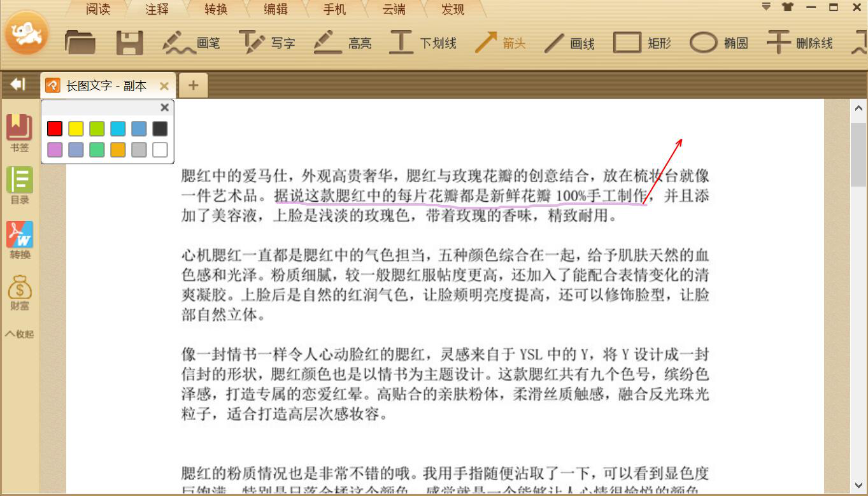The image size is (868, 496).
Task: Choose the steel blue swatch in the top row
Action: 139,129
